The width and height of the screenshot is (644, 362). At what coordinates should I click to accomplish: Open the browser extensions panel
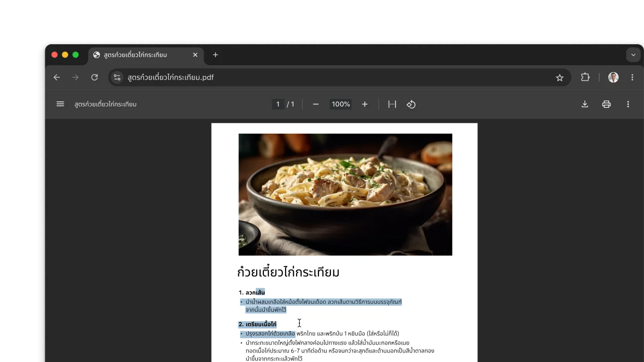click(585, 77)
